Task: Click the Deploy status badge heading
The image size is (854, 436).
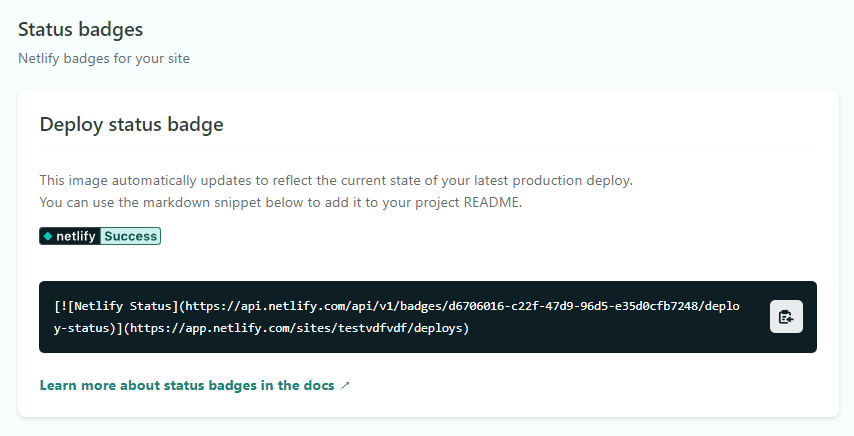Action: point(131,125)
